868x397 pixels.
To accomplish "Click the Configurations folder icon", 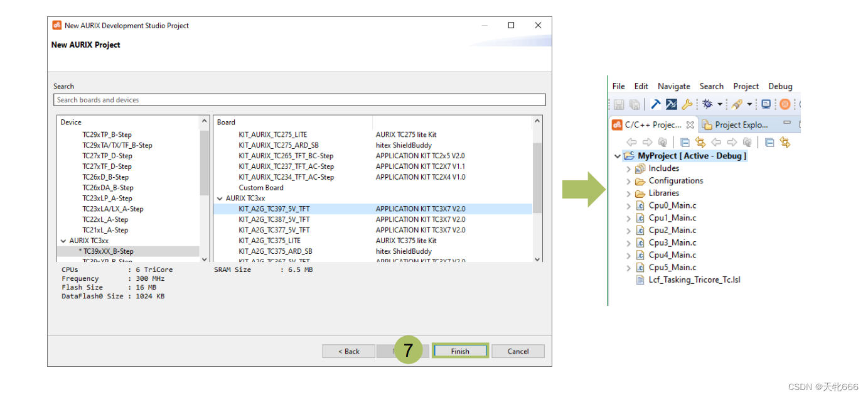I will tap(640, 181).
